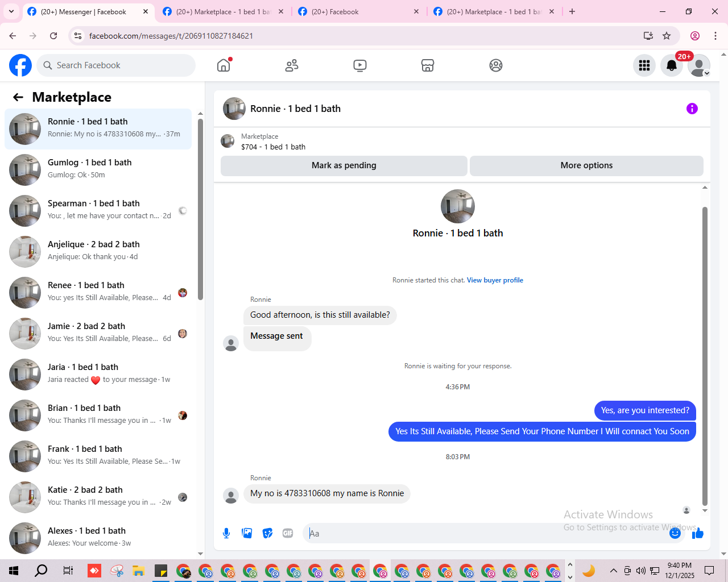Open the Notifications bell
The image size is (728, 582).
[x=672, y=65]
